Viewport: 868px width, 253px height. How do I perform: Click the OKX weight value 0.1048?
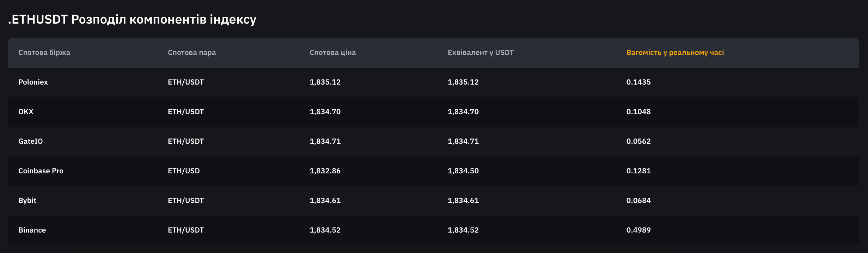638,112
